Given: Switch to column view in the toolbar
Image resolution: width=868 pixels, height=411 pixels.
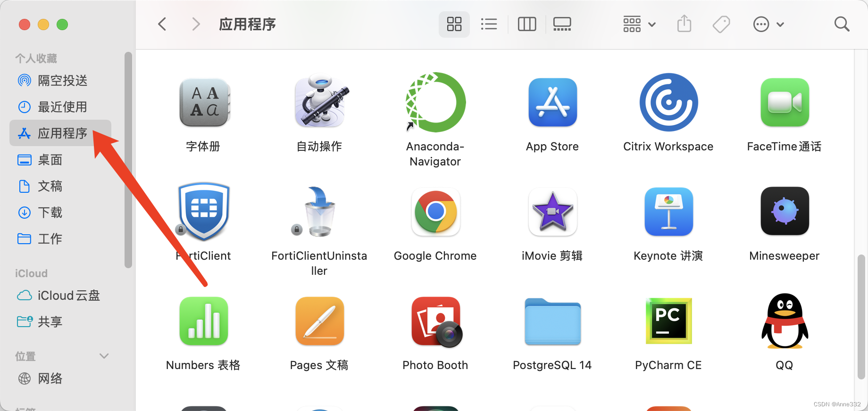Looking at the screenshot, I should pos(527,24).
